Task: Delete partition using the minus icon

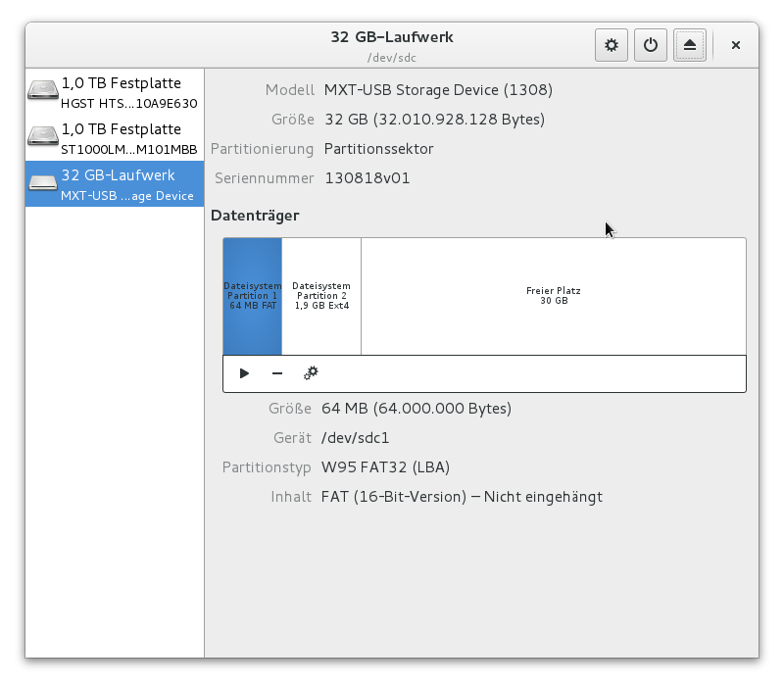Action: point(277,373)
